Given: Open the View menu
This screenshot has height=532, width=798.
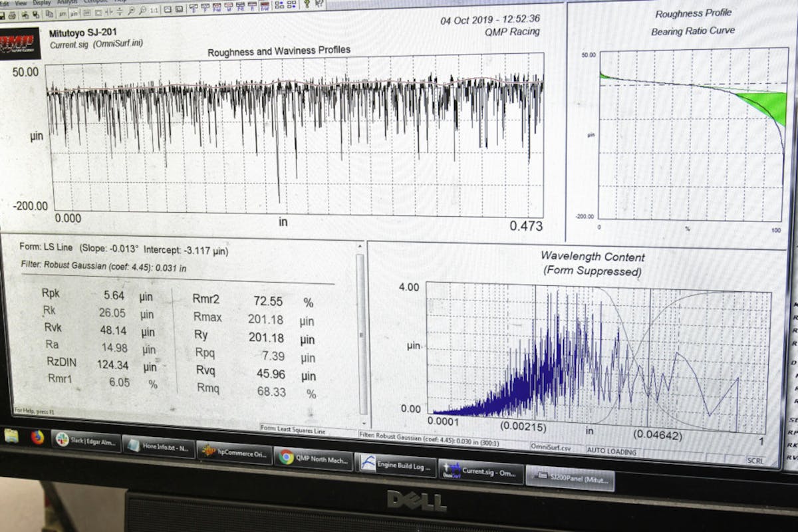Looking at the screenshot, I should point(21,3).
